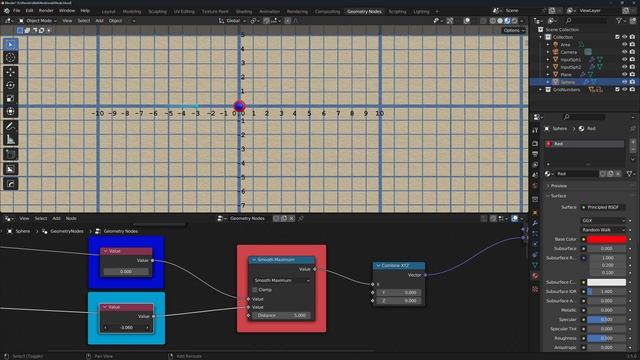Open the Window menu
Screen dimensions: 640x360
tap(67, 11)
